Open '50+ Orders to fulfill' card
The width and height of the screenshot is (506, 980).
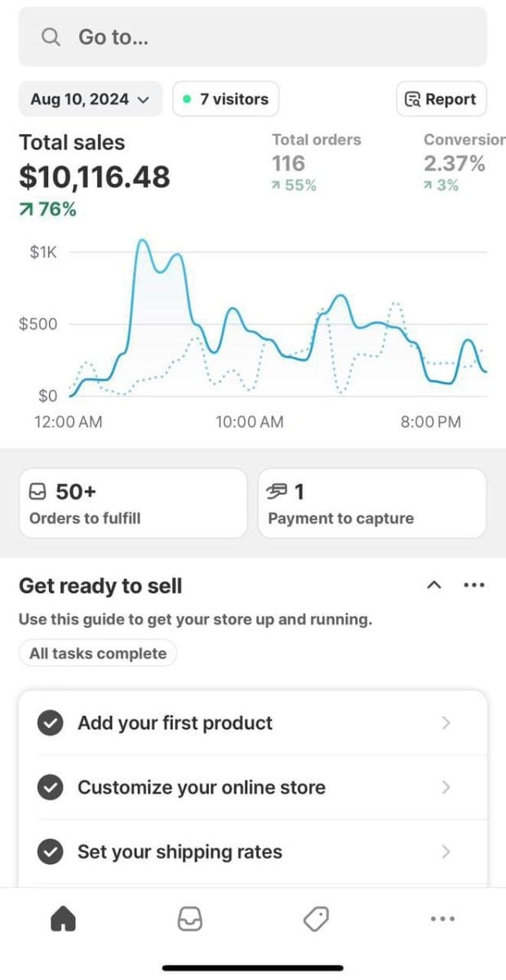coord(132,502)
